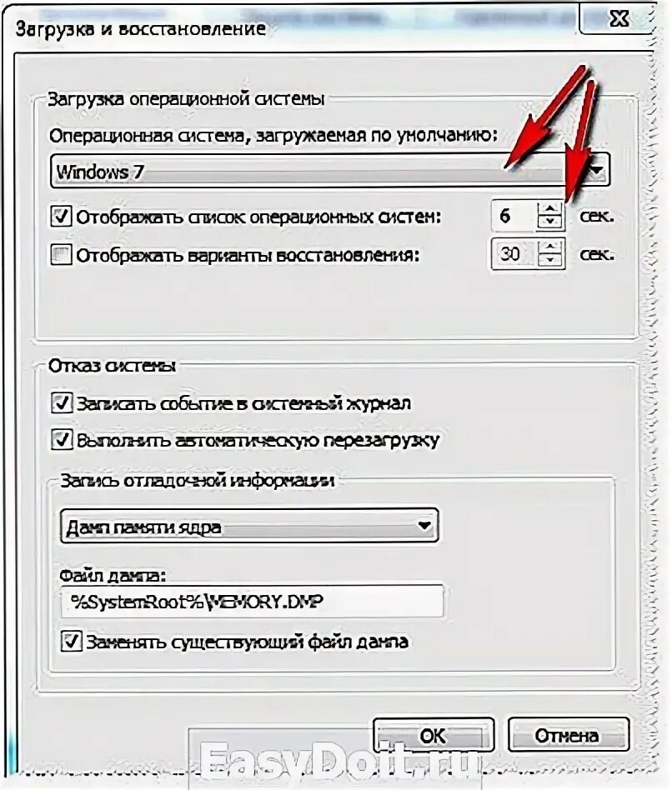The height and width of the screenshot is (790, 672).
Task: Decrease OS list display seconds
Action: (549, 222)
